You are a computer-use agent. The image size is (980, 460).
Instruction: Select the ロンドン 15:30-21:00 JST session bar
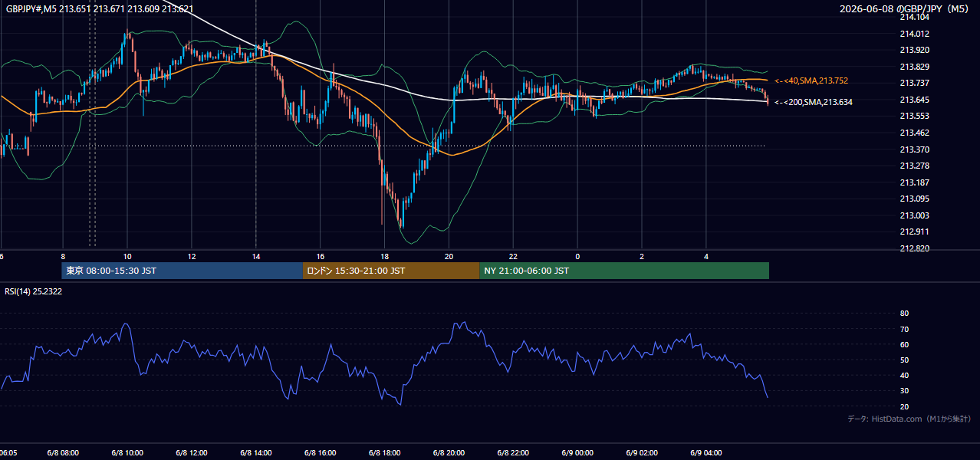pyautogui.click(x=391, y=271)
